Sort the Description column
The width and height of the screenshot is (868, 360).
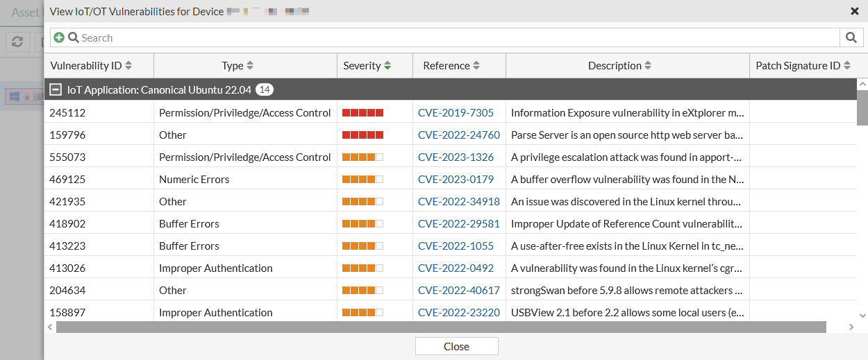[x=648, y=66]
